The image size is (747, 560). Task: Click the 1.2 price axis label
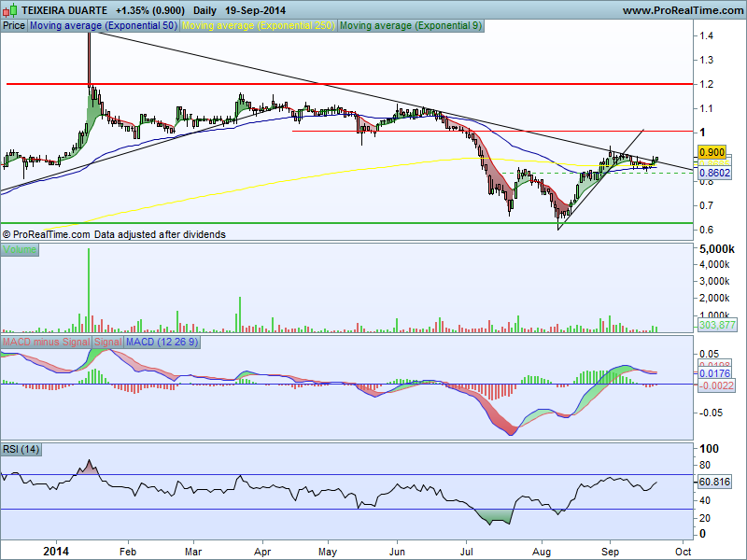pyautogui.click(x=706, y=84)
